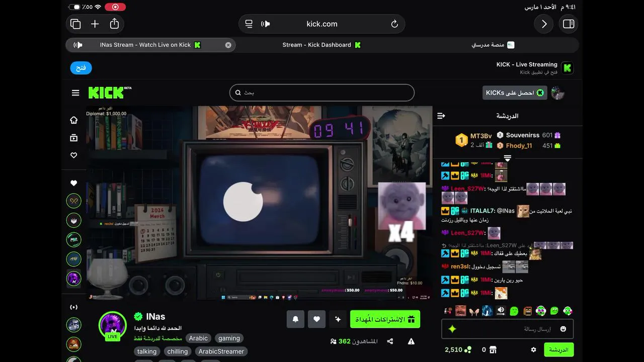Image resolution: width=644 pixels, height=362 pixels.
Task: Click ren3sl username in chat
Action: point(459,266)
